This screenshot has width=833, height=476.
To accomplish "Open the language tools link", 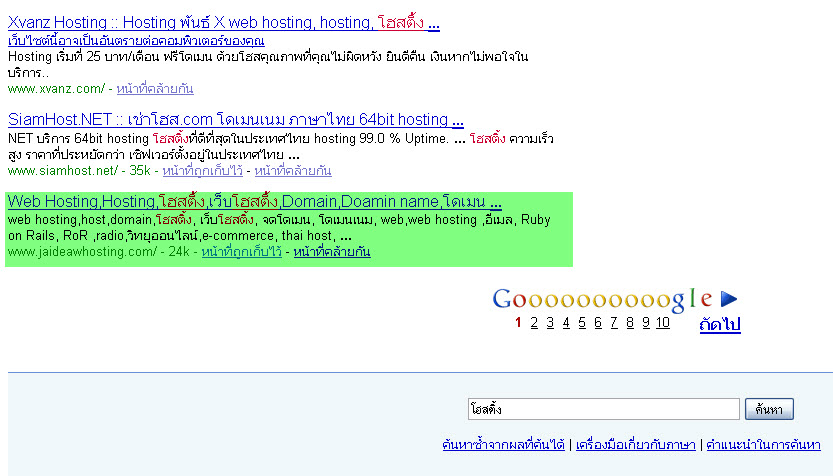I will [x=635, y=445].
